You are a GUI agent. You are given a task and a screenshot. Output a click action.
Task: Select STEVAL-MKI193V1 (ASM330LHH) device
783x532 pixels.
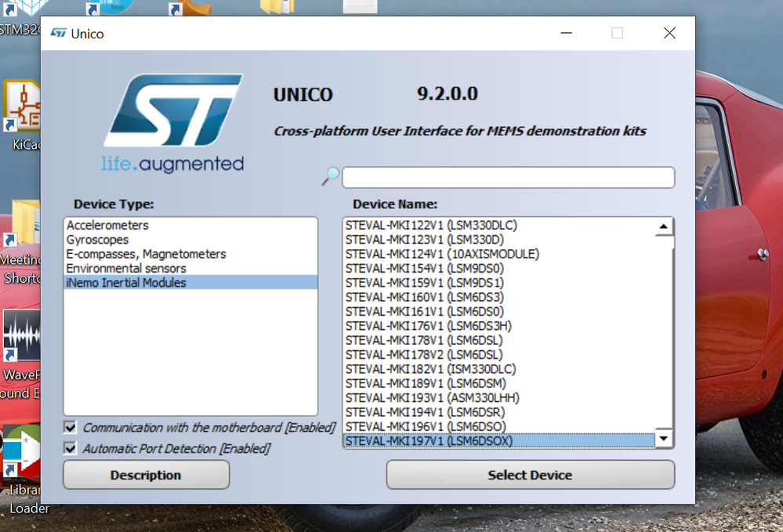[498, 398]
